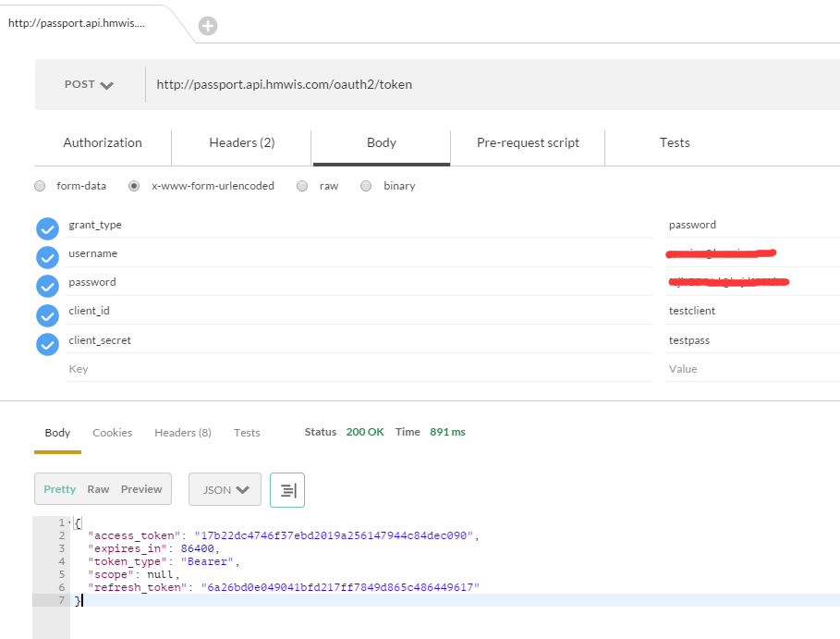Toggle the wrap lines icon button
This screenshot has width=840, height=639.
click(287, 490)
